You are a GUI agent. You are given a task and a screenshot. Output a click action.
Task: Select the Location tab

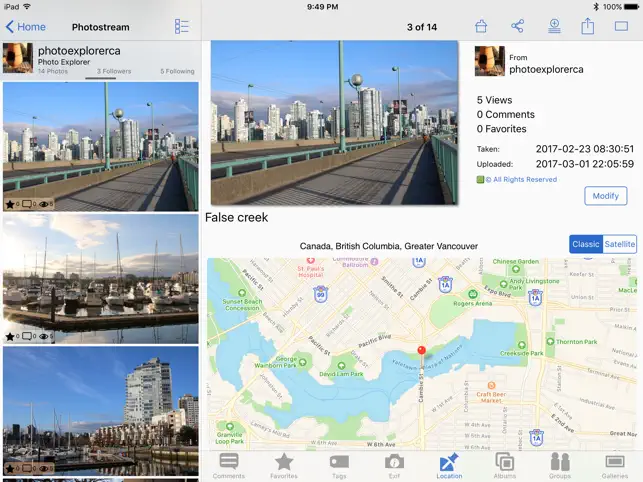point(449,466)
